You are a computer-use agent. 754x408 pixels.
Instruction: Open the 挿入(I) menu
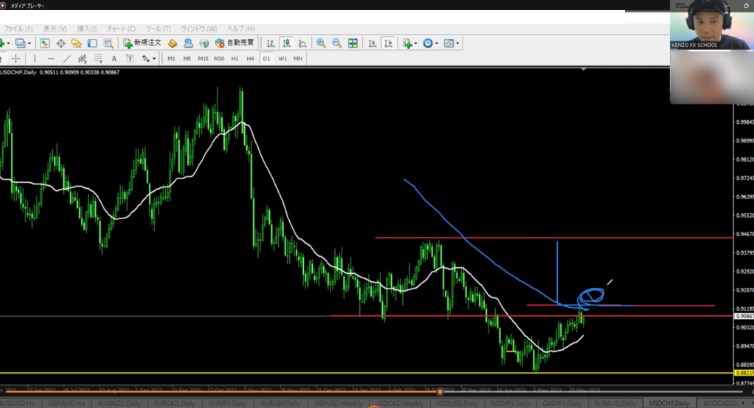pos(87,29)
